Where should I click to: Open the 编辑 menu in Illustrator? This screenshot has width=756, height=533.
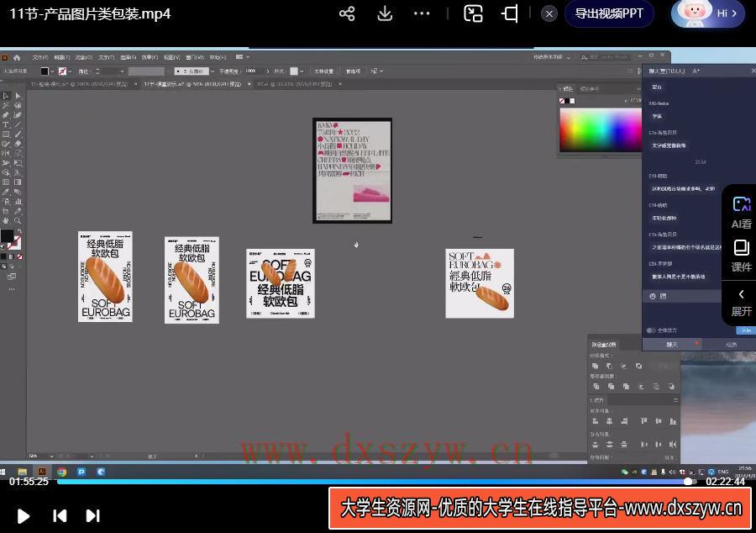[x=61, y=57]
